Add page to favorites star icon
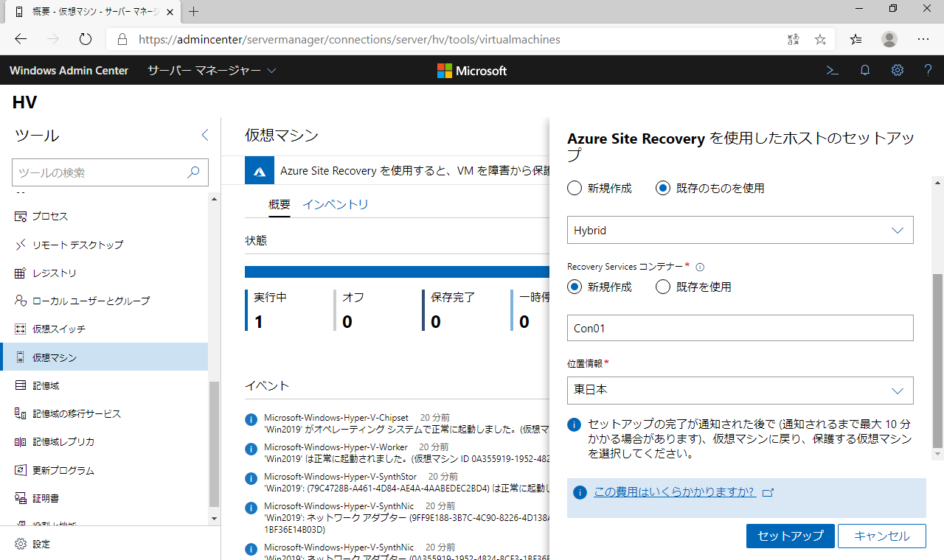The image size is (944, 560). (820, 40)
